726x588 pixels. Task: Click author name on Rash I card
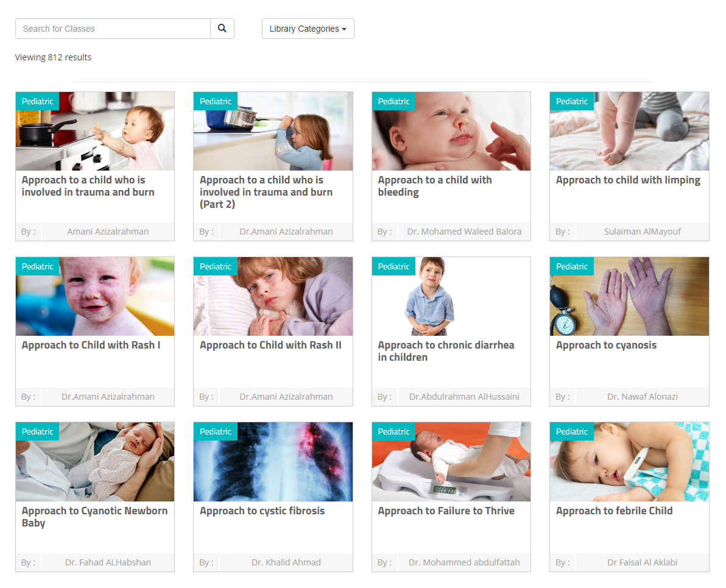[x=108, y=397]
